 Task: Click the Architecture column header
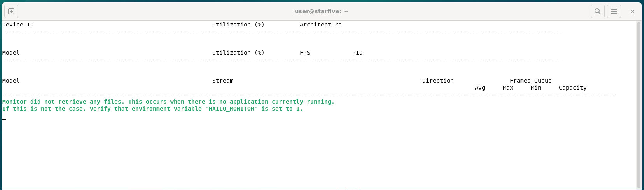pos(320,25)
